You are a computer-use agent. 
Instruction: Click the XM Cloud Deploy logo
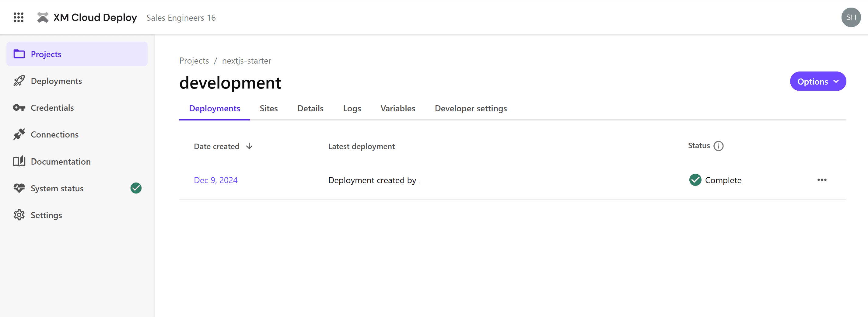click(x=43, y=18)
